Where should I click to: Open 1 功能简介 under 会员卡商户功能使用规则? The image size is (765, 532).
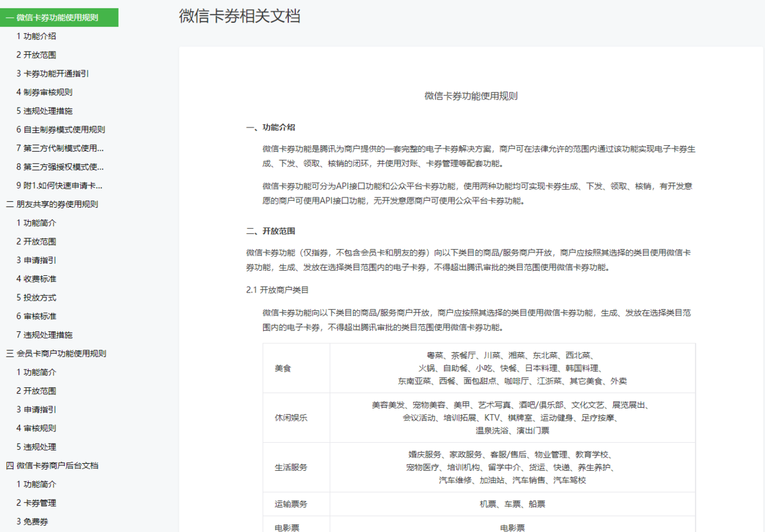pos(36,372)
